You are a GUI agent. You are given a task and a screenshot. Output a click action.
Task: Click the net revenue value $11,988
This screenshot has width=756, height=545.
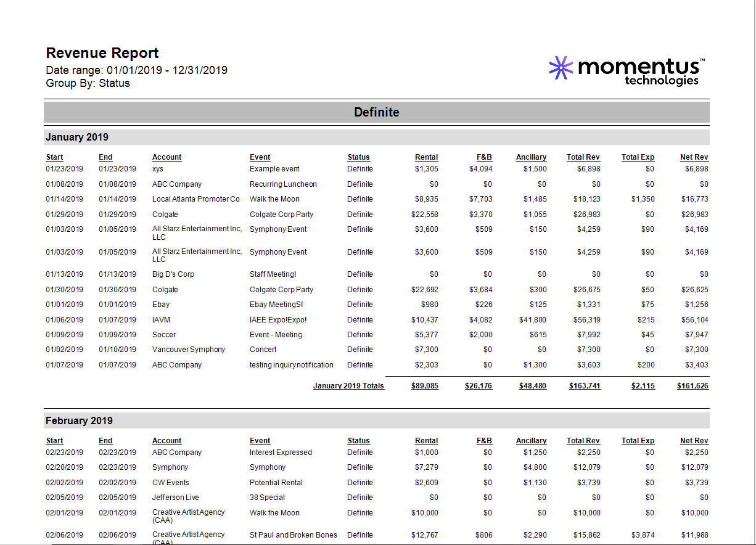coord(694,535)
